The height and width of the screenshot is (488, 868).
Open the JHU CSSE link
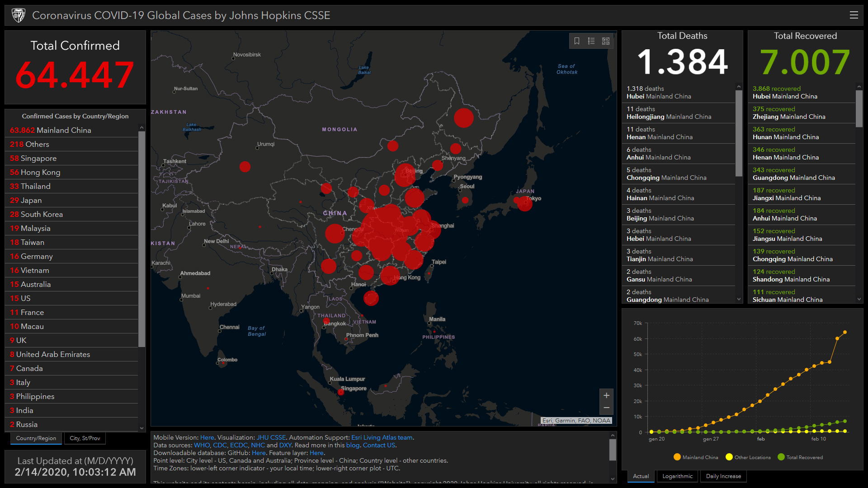tap(271, 437)
